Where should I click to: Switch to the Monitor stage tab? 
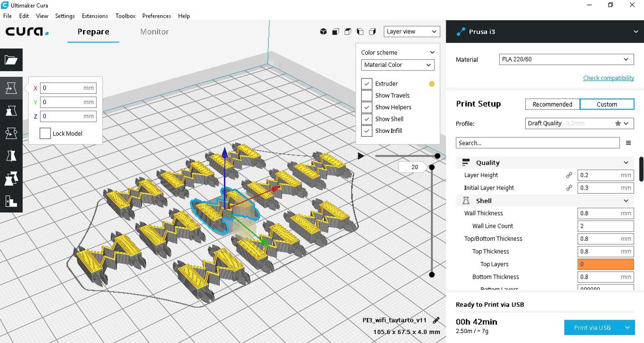154,32
